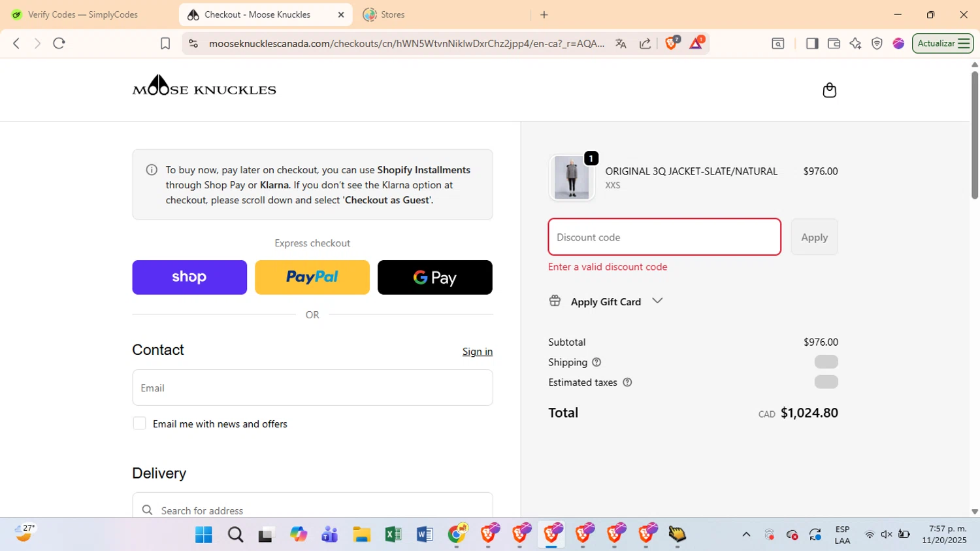
Task: Open Windows Start menu
Action: coord(204,535)
